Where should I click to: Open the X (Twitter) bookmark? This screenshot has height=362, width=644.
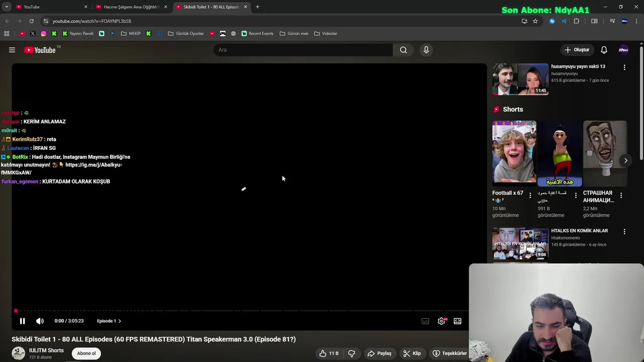[x=33, y=34]
